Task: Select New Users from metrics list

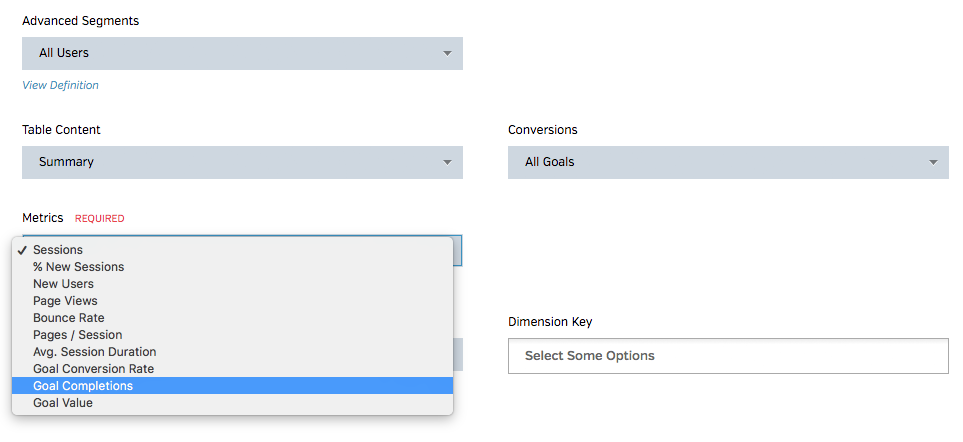Action: coord(63,284)
